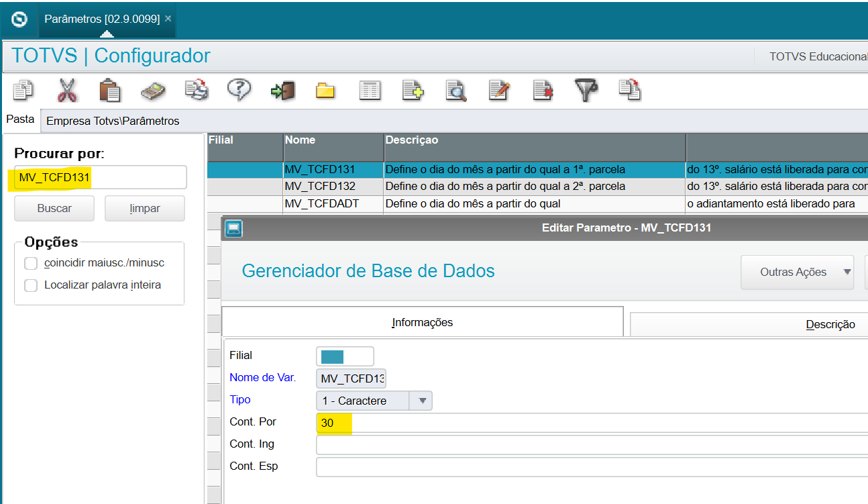868x504 pixels.
Task: Click the Delete record red X icon
Action: 542,90
